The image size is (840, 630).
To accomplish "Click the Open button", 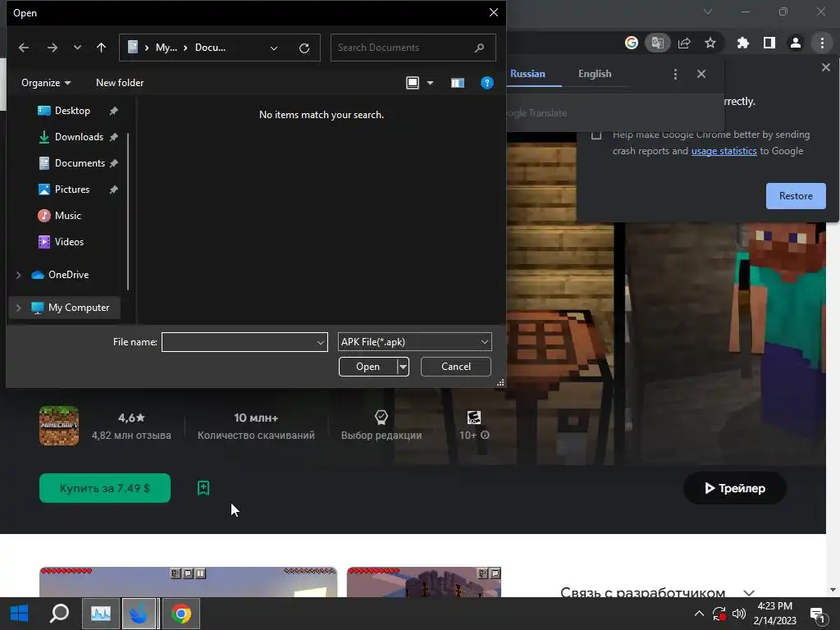I will 368,367.
